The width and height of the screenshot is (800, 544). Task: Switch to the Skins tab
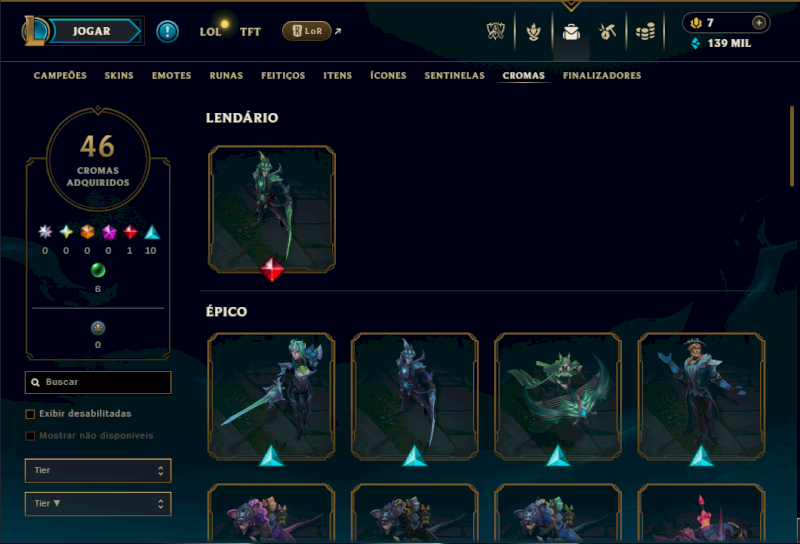pos(119,76)
